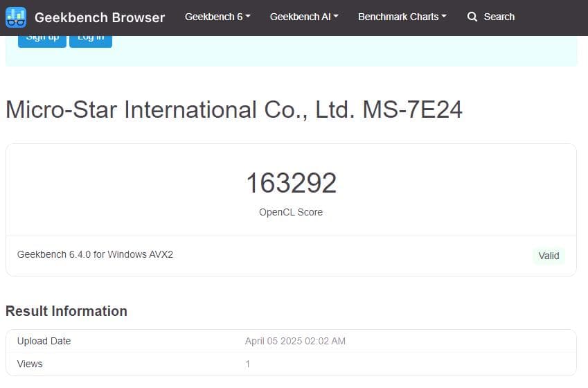Open the Geekbench AI dropdown
This screenshot has width=588, height=388.
[304, 17]
